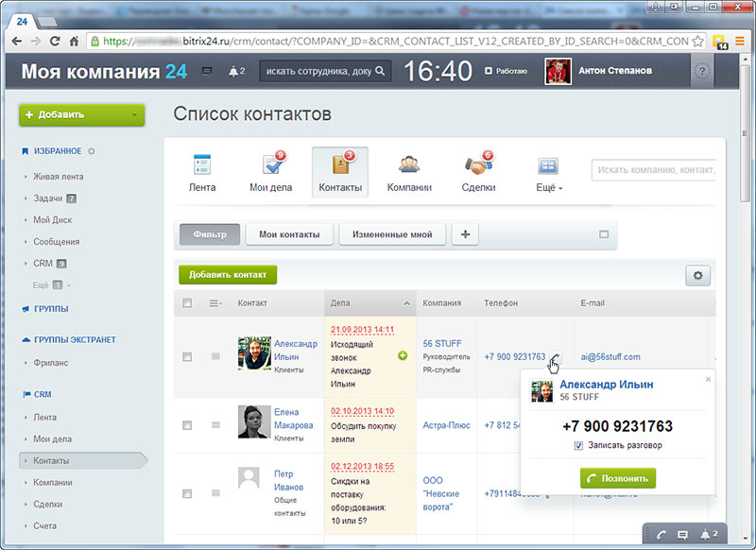Open the header column actions dropdown
Screen dimensions: 756x550
[215, 303]
